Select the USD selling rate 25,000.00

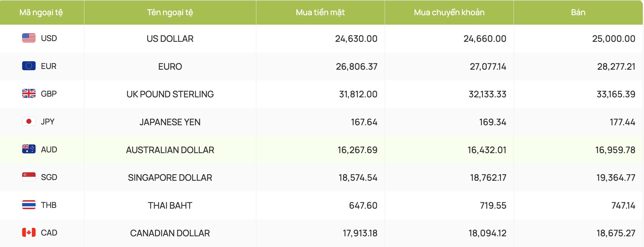pos(614,39)
